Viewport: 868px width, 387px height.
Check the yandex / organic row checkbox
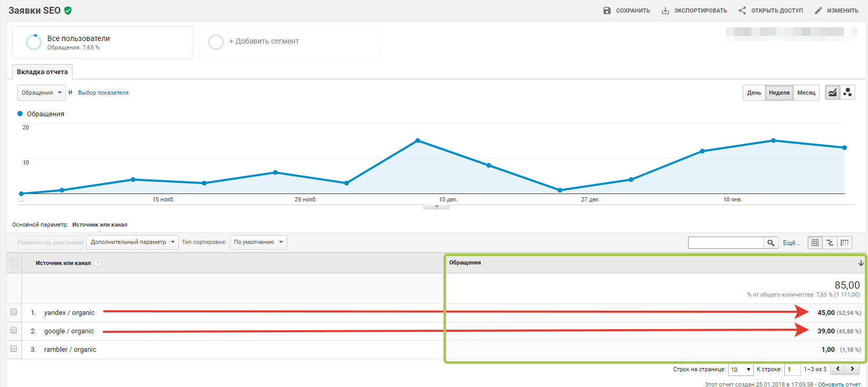14,312
